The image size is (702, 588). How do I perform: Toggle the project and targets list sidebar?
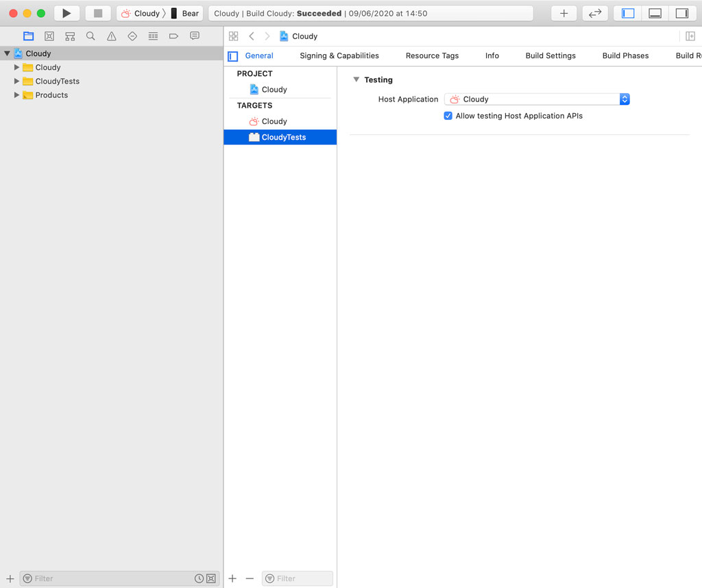pyautogui.click(x=233, y=56)
